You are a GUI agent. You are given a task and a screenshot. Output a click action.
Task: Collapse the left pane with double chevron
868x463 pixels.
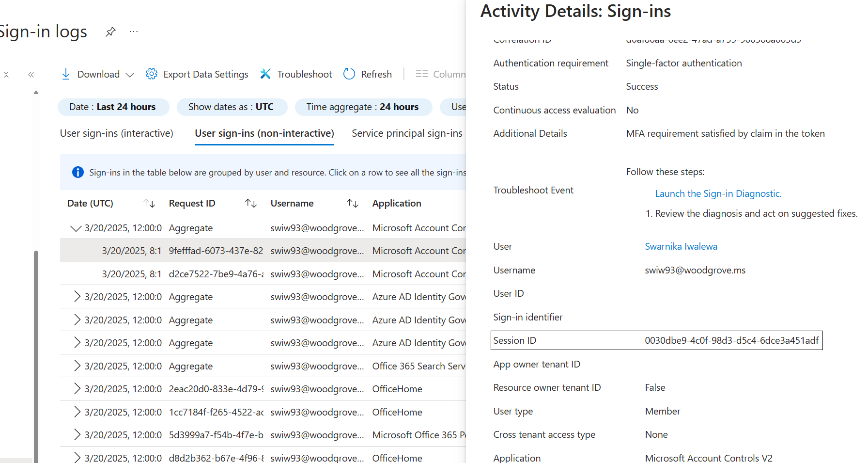coord(31,74)
